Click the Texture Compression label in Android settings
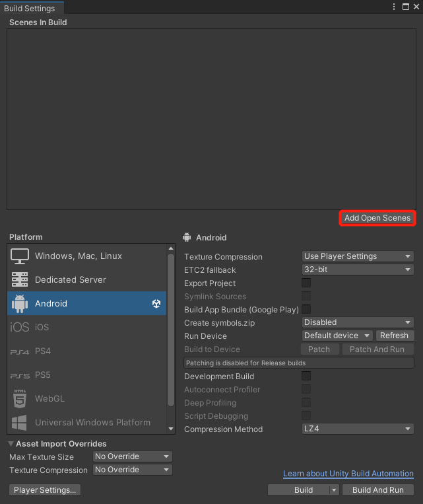Image resolution: width=423 pixels, height=504 pixels. (x=223, y=257)
